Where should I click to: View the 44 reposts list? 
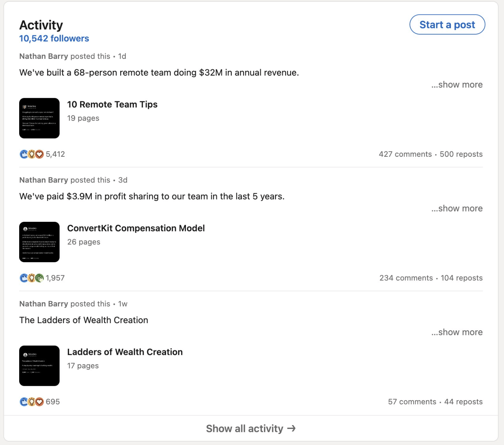tap(463, 402)
